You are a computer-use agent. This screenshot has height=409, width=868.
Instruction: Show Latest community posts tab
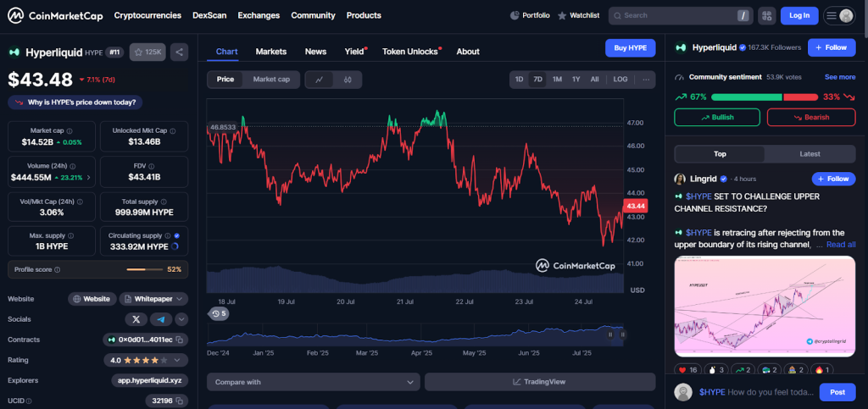(810, 154)
